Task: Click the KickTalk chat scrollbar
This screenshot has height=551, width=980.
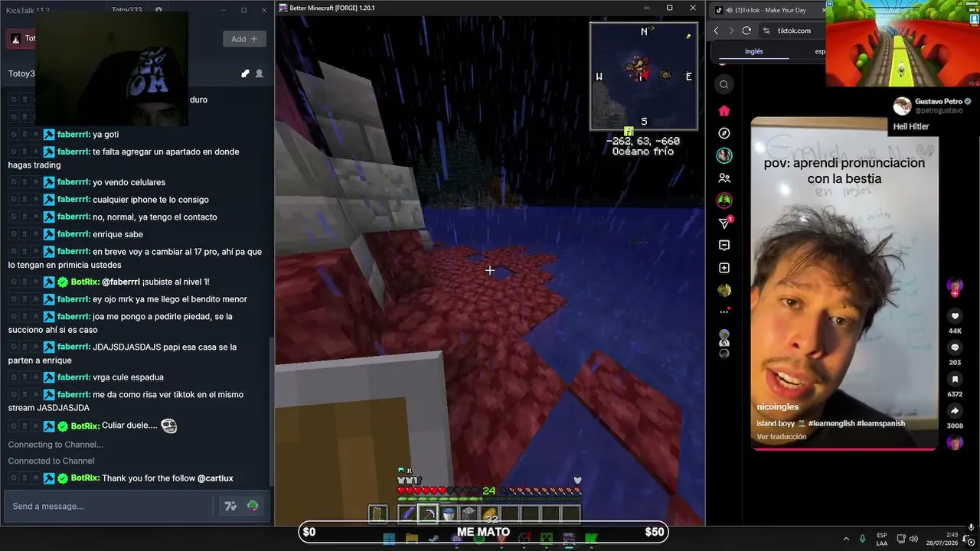Action: 270,413
